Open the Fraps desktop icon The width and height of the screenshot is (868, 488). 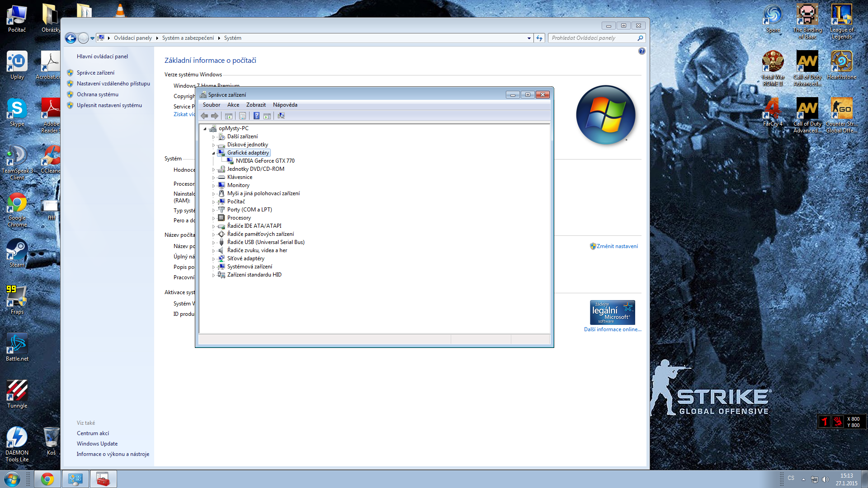coord(17,300)
